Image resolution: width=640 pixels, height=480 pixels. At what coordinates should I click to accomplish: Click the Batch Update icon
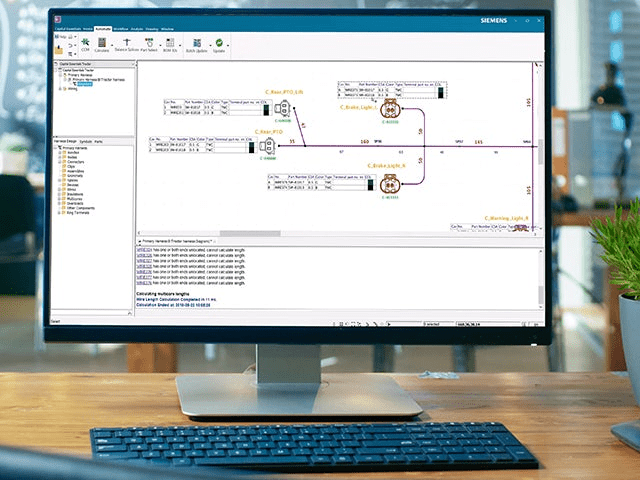(x=195, y=46)
